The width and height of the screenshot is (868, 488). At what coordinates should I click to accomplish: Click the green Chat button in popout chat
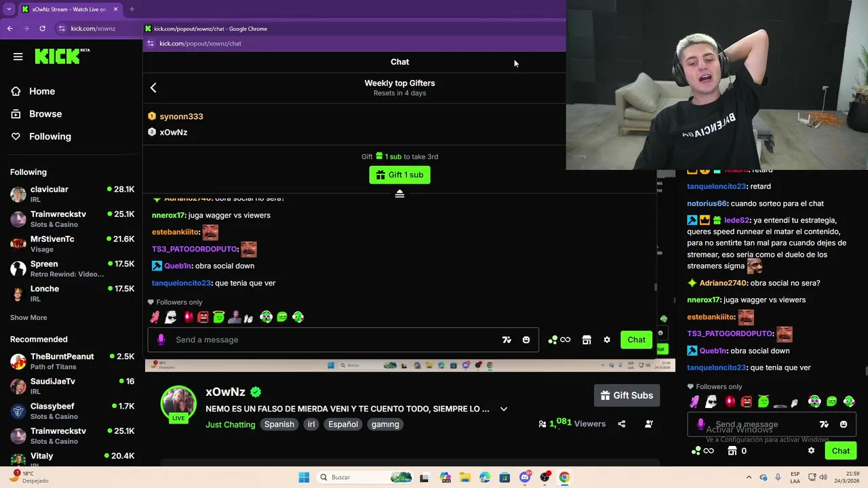tap(636, 340)
